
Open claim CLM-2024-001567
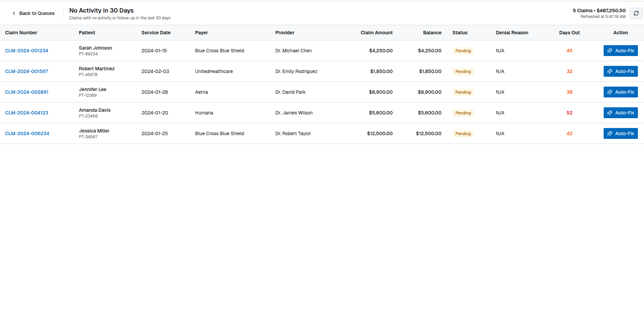tap(26, 71)
